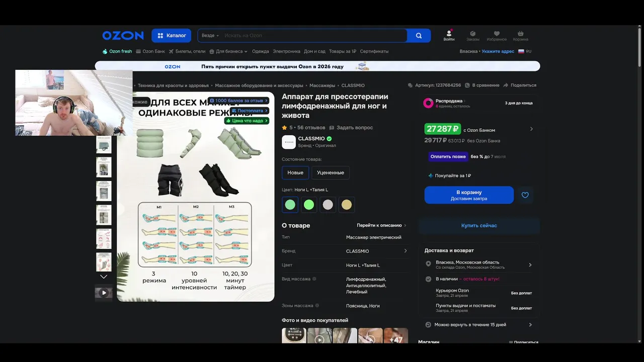This screenshot has height=362, width=644.
Task: Open Товары за 1₽ section
Action: [343, 51]
